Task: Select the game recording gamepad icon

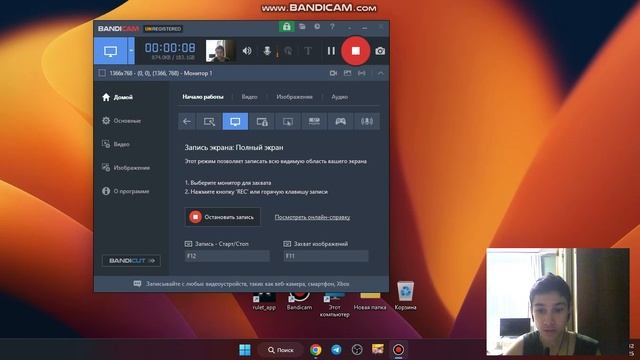Action: click(340, 121)
